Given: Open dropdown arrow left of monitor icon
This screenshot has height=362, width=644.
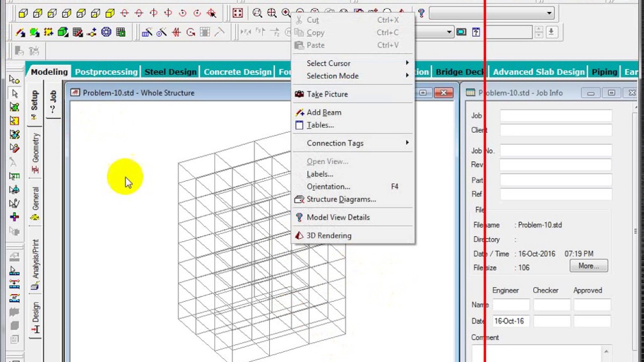Looking at the screenshot, I should click(449, 32).
